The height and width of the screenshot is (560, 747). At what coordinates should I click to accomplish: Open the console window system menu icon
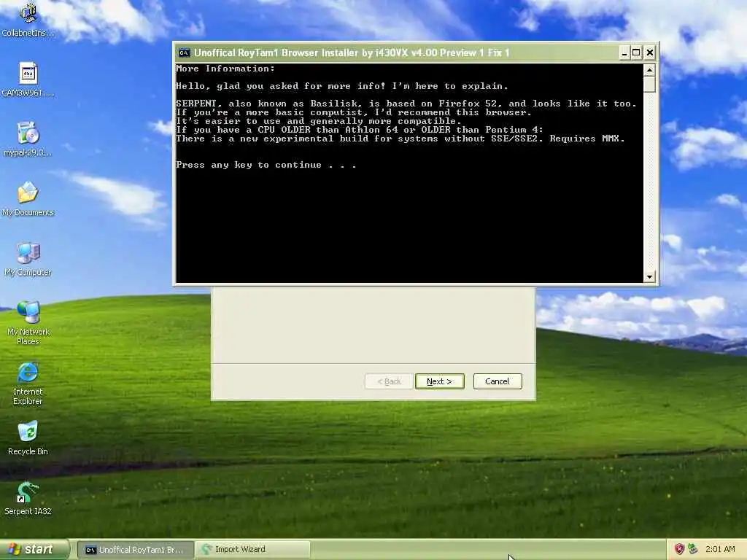pyautogui.click(x=184, y=52)
